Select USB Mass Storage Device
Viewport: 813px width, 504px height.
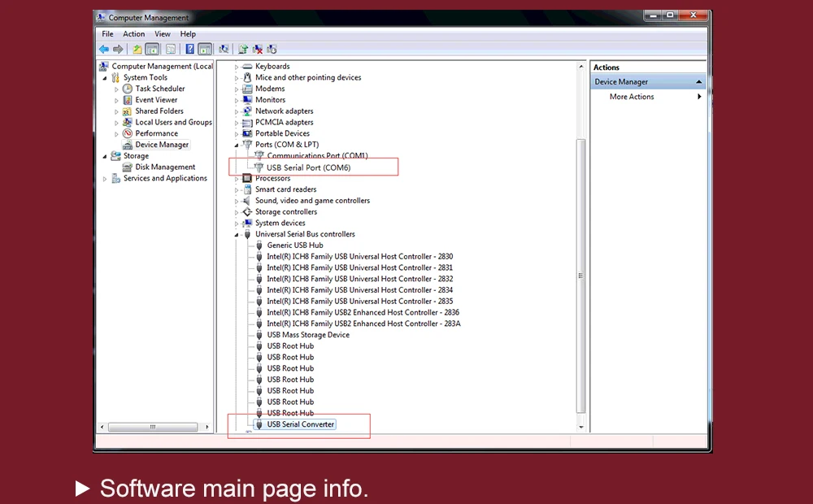pyautogui.click(x=308, y=335)
